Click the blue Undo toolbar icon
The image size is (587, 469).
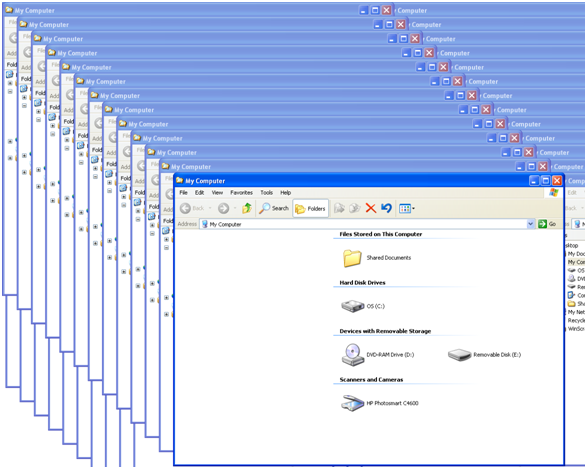click(386, 208)
